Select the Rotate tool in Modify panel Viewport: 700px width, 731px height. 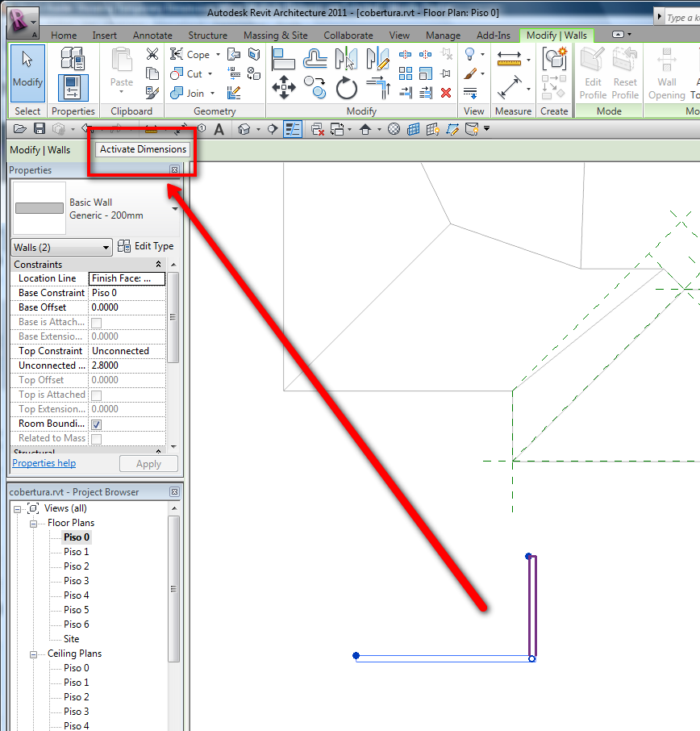[347, 87]
